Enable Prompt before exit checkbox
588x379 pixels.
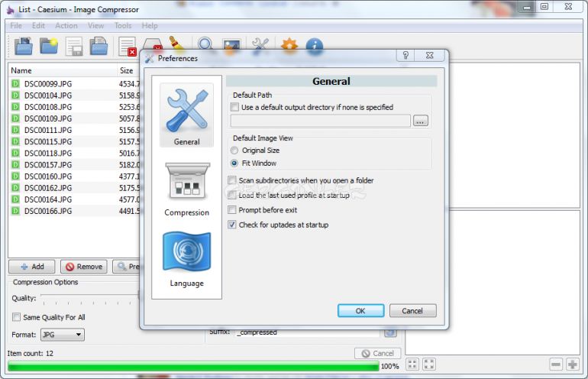[232, 210]
